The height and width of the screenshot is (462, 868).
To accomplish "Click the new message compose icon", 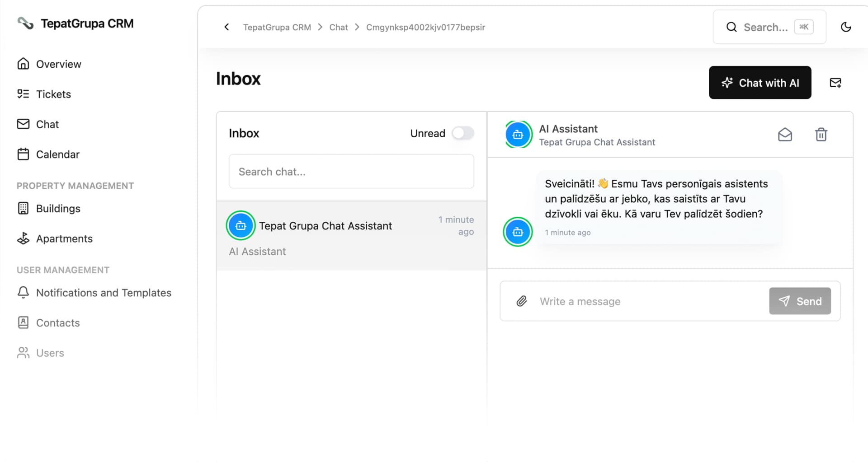I will click(835, 83).
